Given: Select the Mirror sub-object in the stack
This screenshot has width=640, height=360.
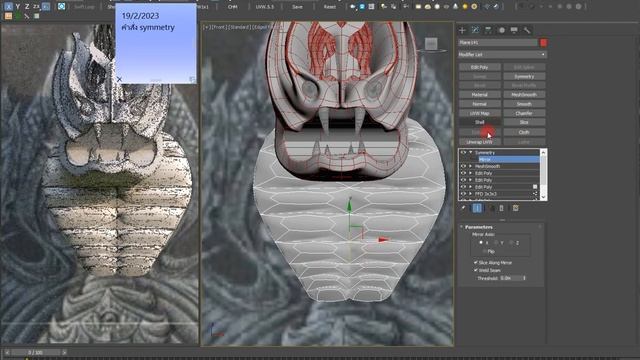Looking at the screenshot, I should [x=509, y=160].
